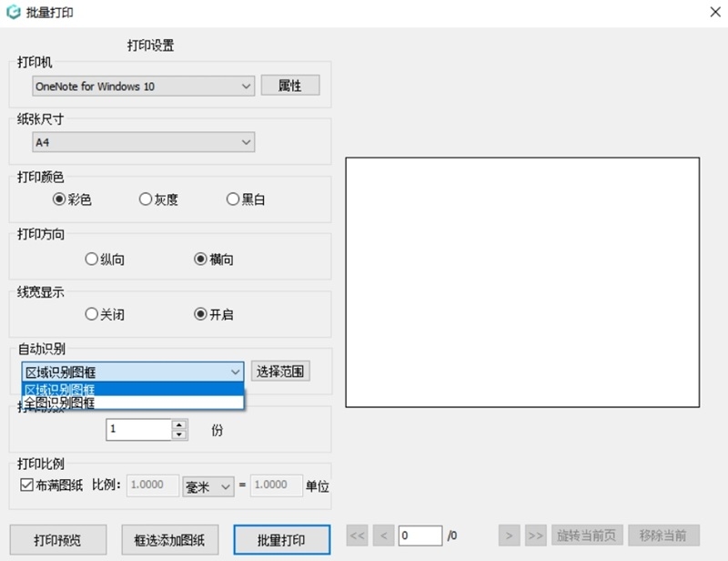This screenshot has height=561, width=728.
Task: Click the 单位 value field 1.0000
Action: point(277,485)
